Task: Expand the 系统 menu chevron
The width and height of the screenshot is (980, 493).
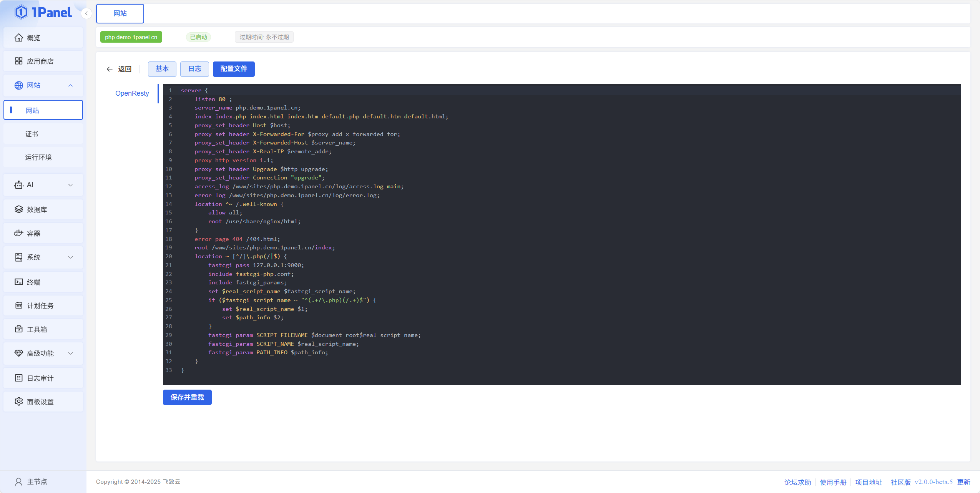Action: tap(71, 257)
